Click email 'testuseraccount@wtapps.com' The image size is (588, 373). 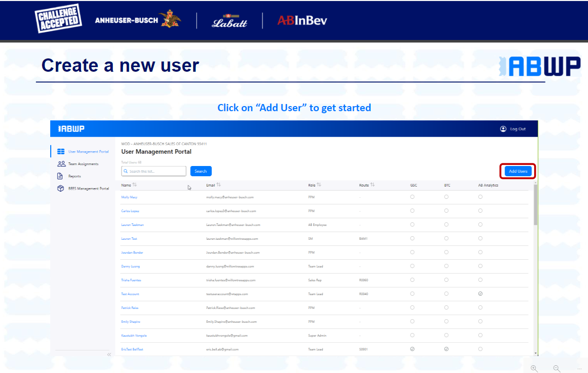[227, 294]
